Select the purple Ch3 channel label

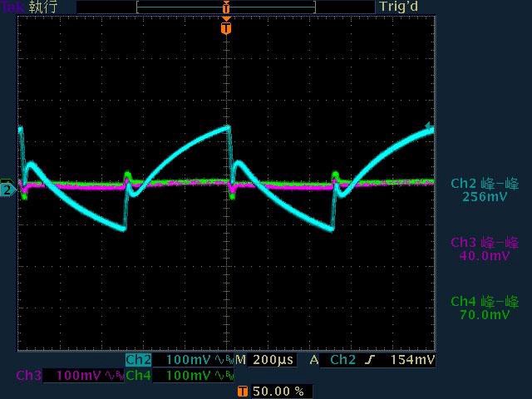tap(29, 376)
